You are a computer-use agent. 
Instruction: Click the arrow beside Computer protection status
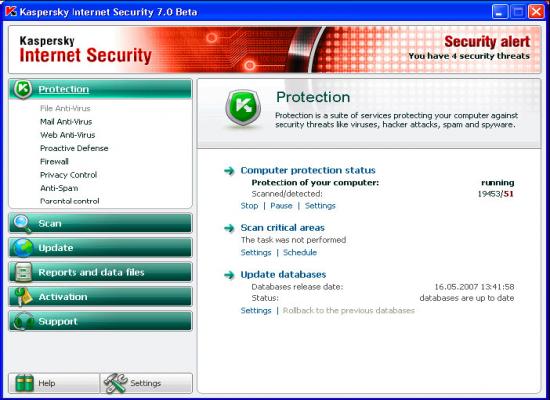coord(229,171)
